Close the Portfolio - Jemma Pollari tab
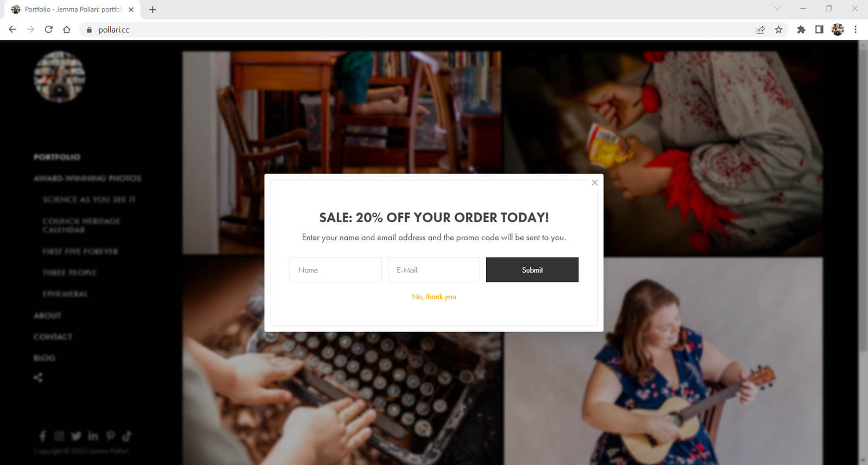The height and width of the screenshot is (465, 868). click(x=131, y=9)
